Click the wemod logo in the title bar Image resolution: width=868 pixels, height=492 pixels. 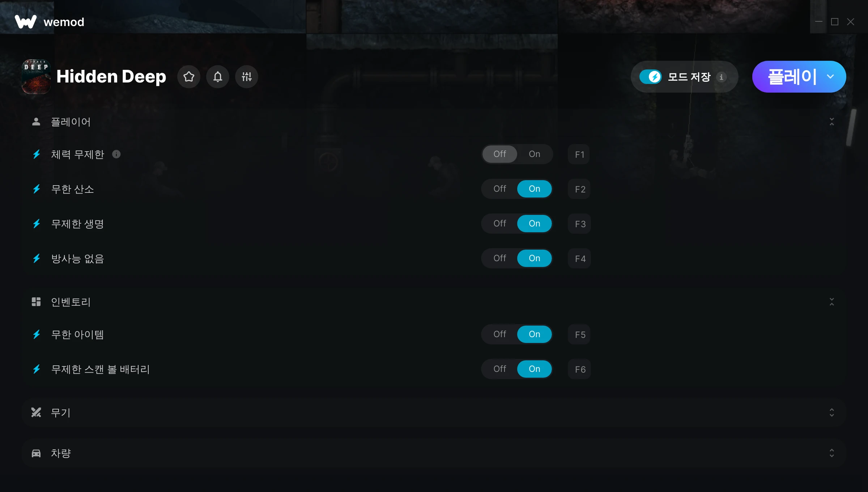pos(49,22)
